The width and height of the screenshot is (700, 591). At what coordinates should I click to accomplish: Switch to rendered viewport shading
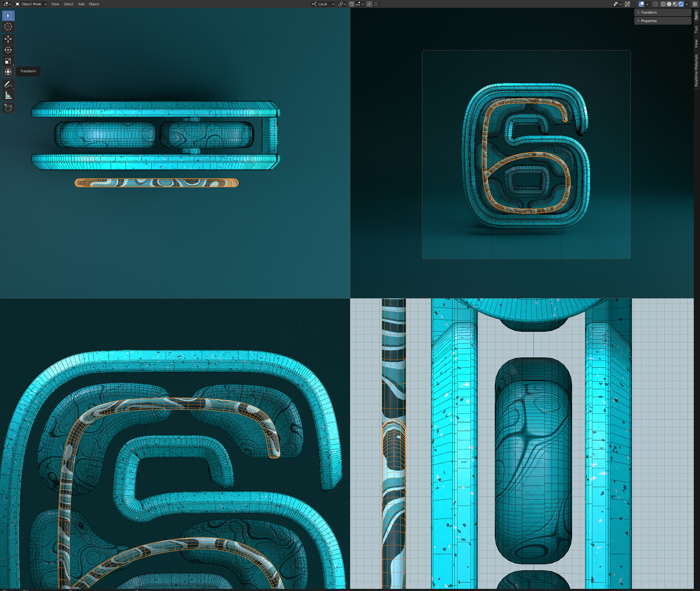(681, 4)
